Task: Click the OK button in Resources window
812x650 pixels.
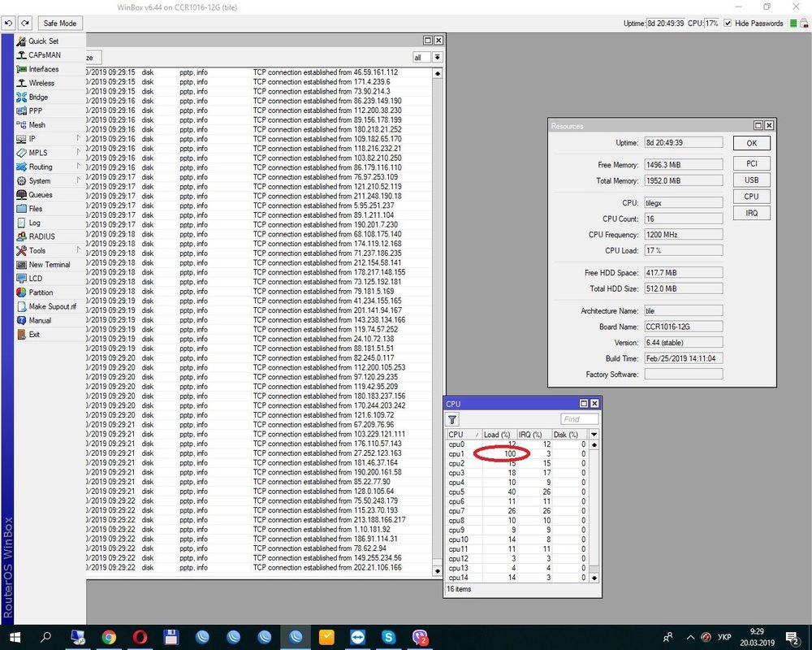Action: [751, 143]
